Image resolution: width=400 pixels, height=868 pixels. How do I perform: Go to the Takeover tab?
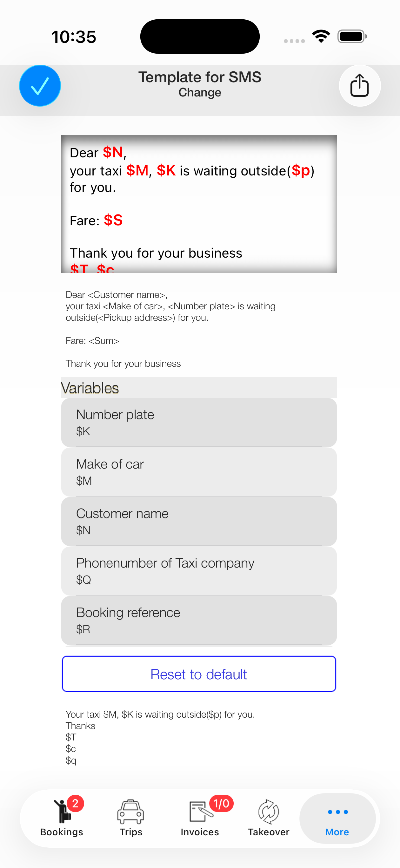tap(269, 818)
